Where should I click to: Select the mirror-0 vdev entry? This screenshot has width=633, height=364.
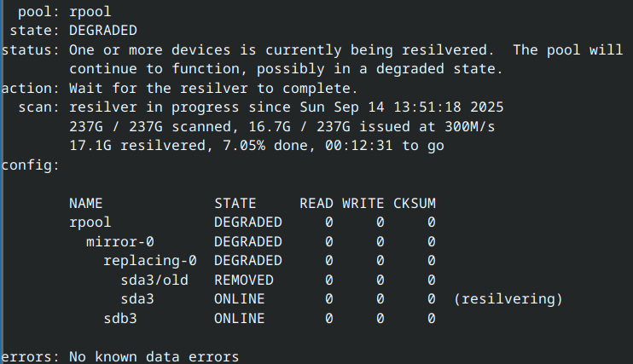coord(119,242)
